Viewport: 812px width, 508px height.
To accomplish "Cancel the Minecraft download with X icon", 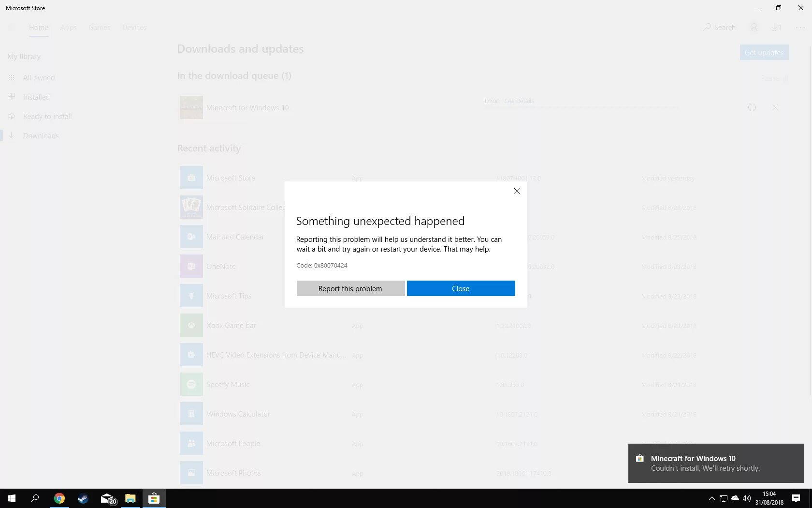I will pos(775,107).
